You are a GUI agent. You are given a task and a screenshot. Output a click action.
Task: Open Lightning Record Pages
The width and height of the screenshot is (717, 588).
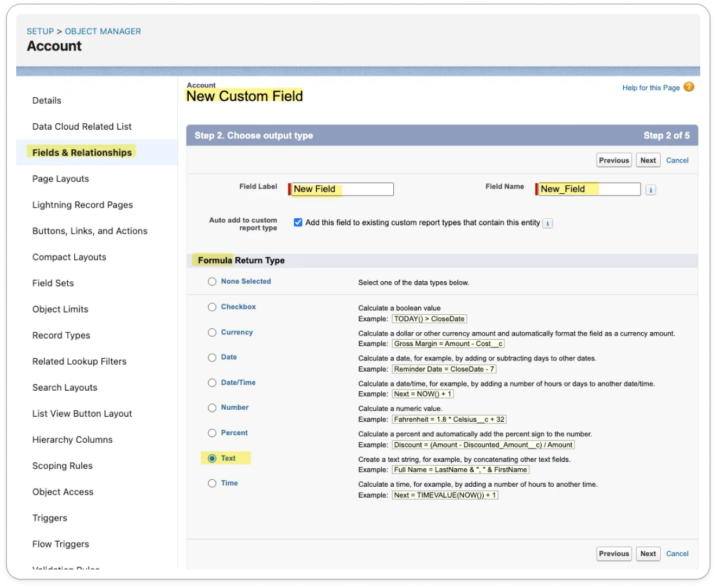(x=83, y=205)
